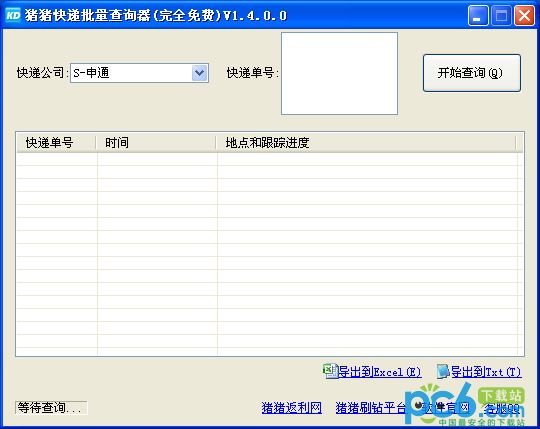Minimize the 猪猪快递批量查询器 window
This screenshot has height=429, width=540.
point(478,15)
